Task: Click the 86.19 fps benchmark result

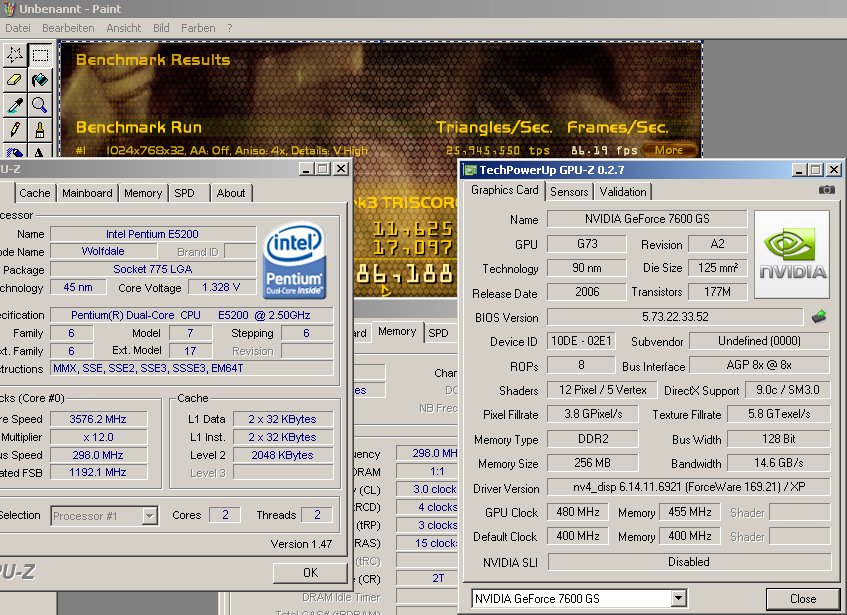Action: tap(604, 151)
